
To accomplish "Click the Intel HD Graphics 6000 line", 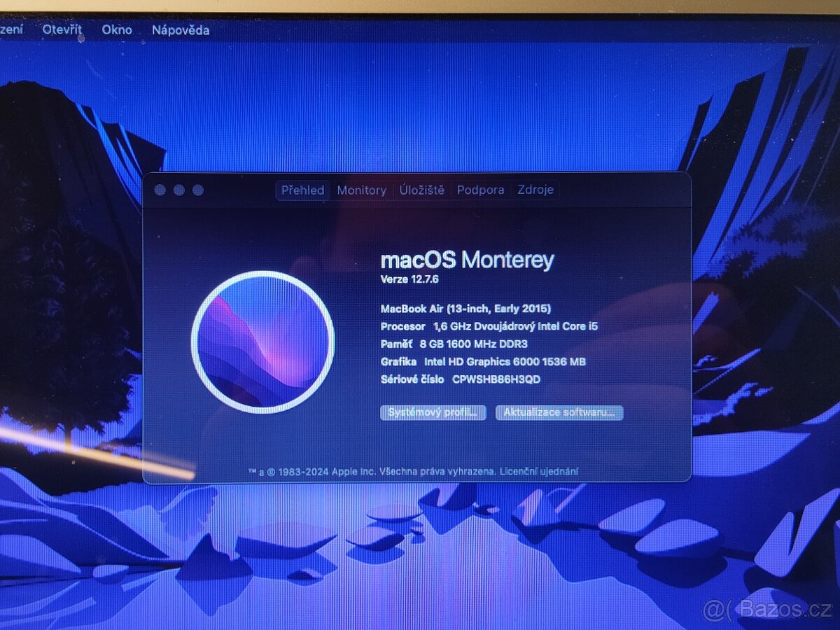I will 483,362.
